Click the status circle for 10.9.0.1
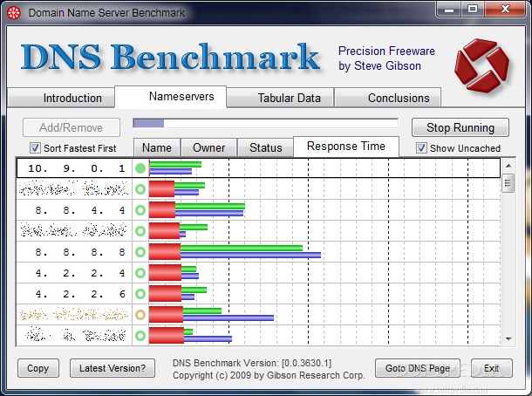The width and height of the screenshot is (532, 396). tap(140, 168)
